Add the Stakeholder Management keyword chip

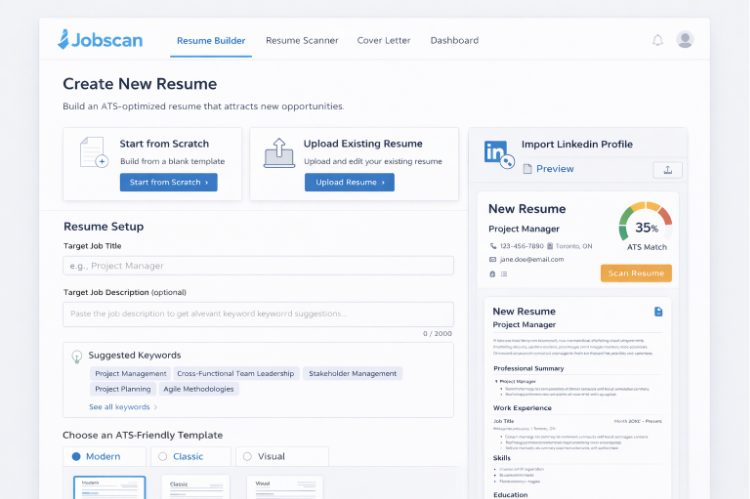[x=353, y=373]
